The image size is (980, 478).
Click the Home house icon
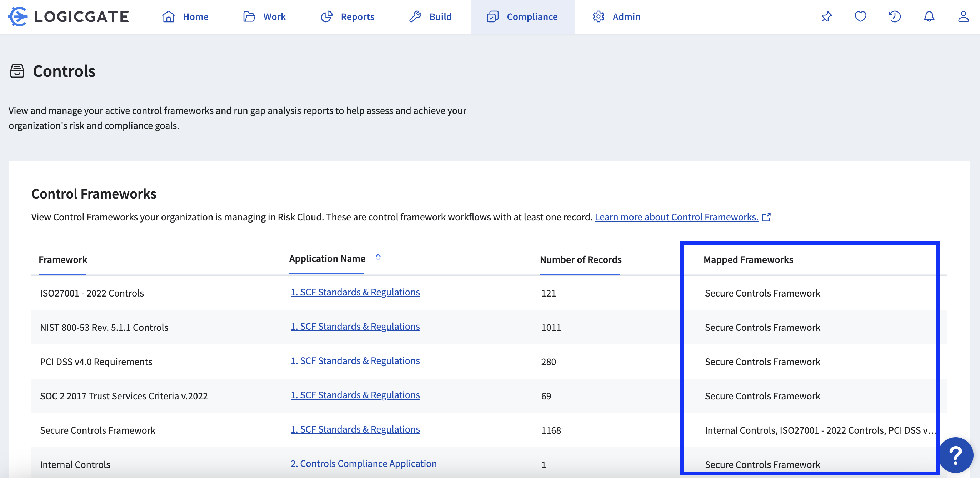(168, 17)
